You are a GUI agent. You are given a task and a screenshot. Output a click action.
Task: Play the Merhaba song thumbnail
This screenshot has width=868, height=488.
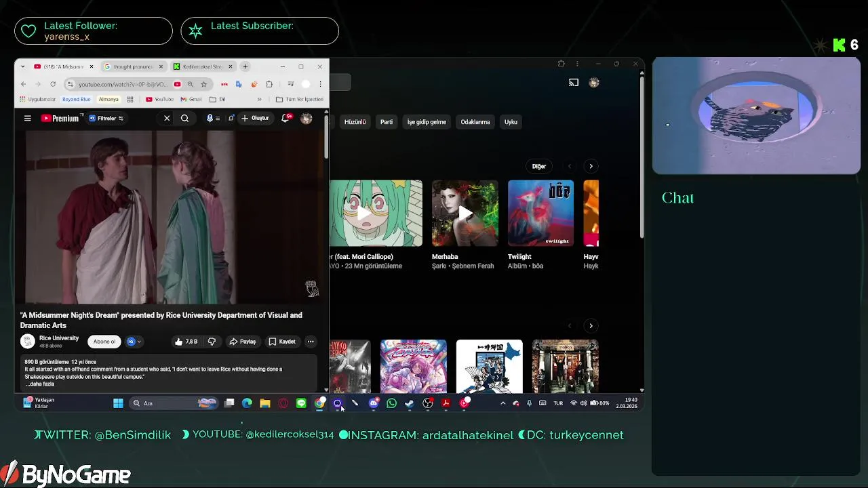[465, 213]
